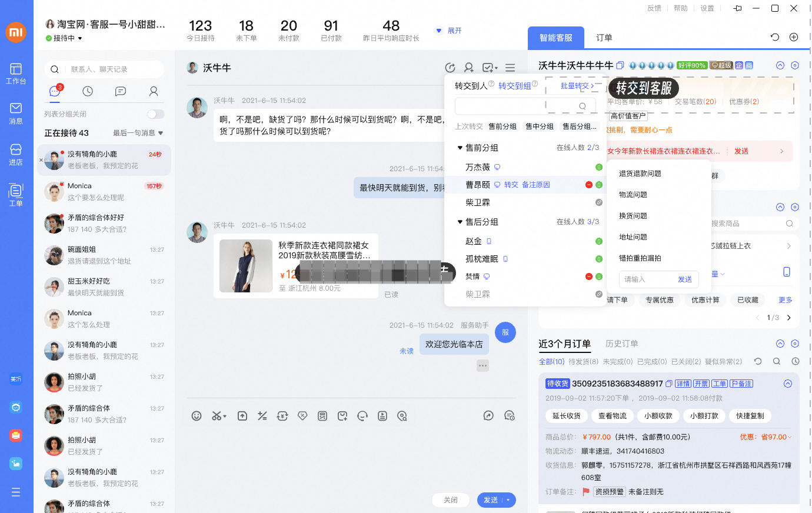This screenshot has width=812, height=513.
Task: Switch to the 智能客服 tab
Action: [556, 38]
